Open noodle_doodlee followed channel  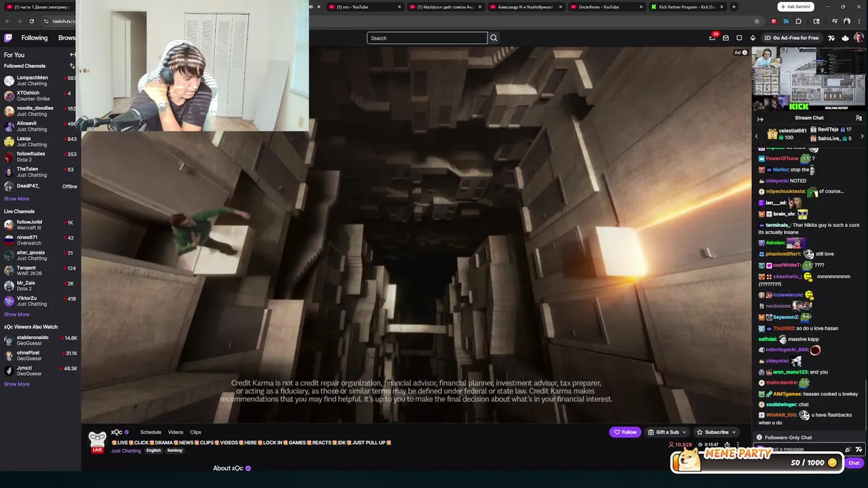(x=40, y=111)
